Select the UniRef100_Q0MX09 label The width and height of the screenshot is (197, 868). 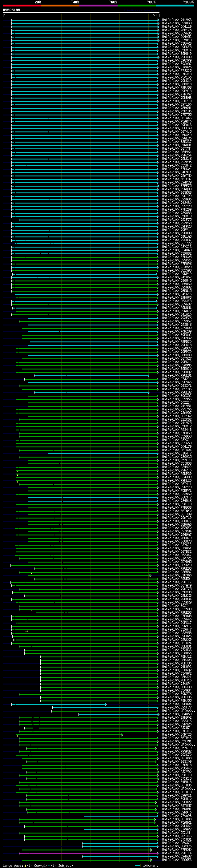[176, 355]
